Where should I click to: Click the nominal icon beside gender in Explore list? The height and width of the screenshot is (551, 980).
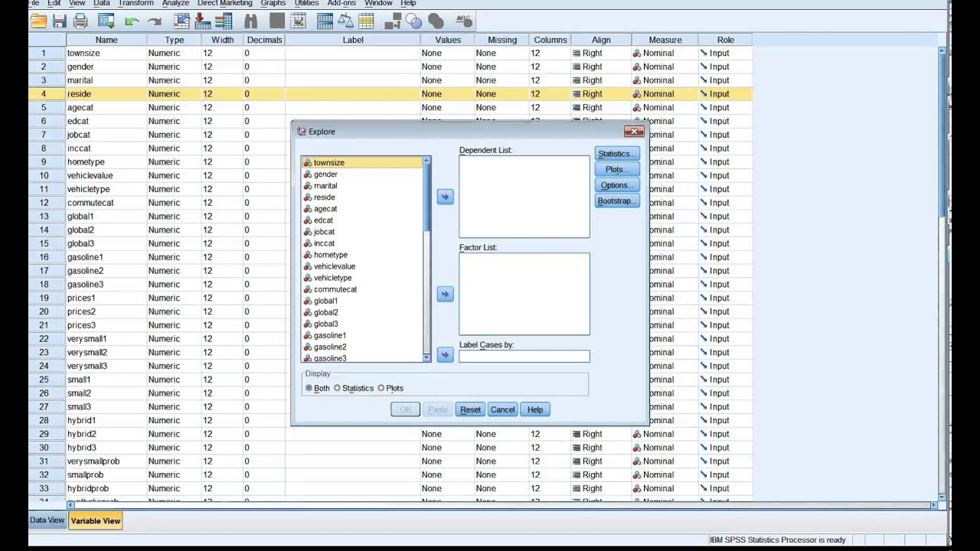[x=308, y=174]
